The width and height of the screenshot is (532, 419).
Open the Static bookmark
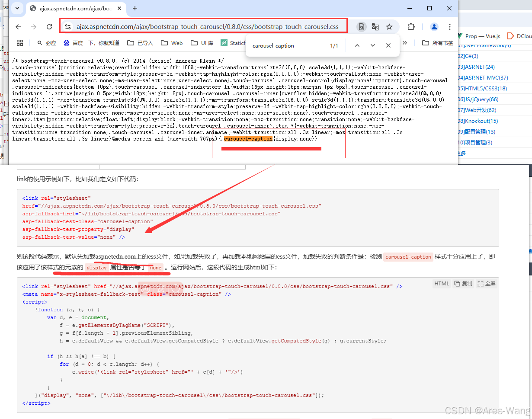tap(233, 43)
